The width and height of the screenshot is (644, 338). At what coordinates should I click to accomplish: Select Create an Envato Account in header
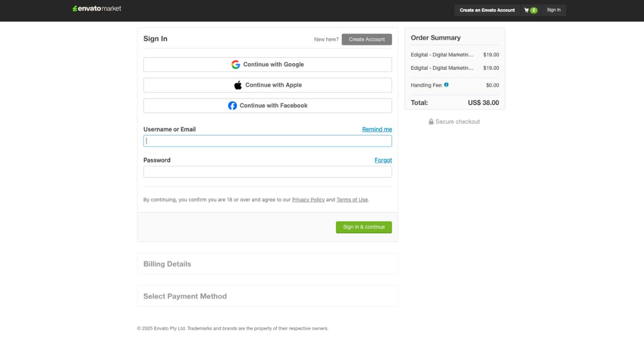tap(487, 10)
